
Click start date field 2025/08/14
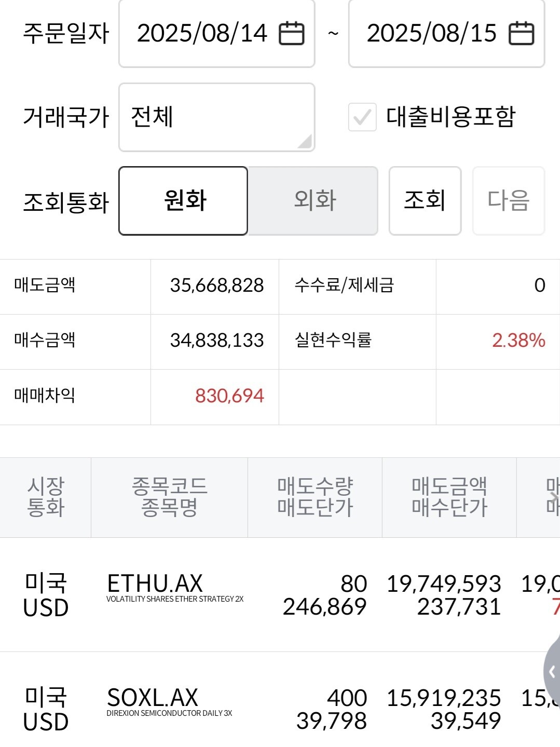pos(202,34)
